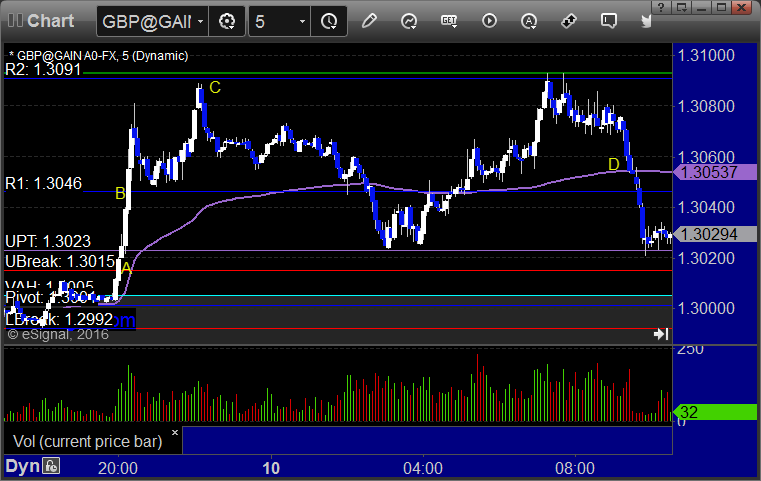761x481 pixels.
Task: Click the LBreak: 1.2992 level label
Action: click(59, 319)
